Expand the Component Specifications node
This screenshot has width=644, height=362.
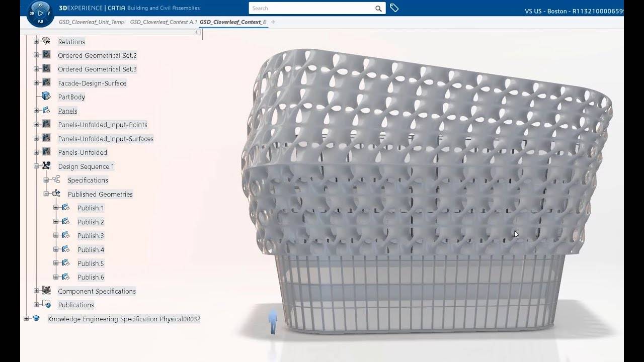click(x=36, y=291)
